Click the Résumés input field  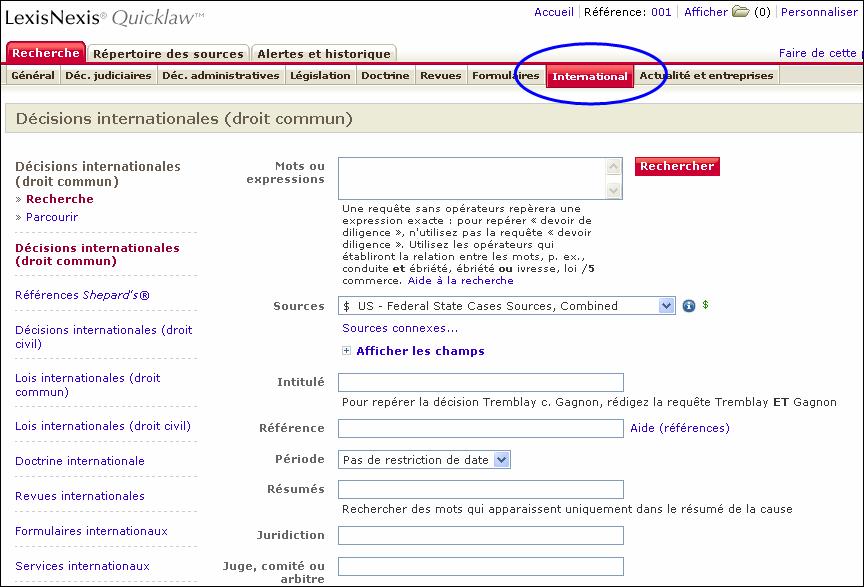480,489
